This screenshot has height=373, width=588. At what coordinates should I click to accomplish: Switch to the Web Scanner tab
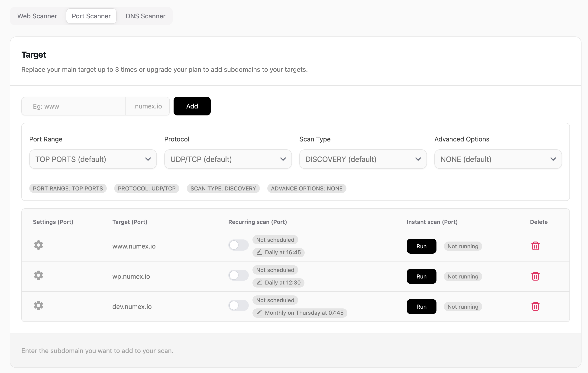[x=37, y=16]
